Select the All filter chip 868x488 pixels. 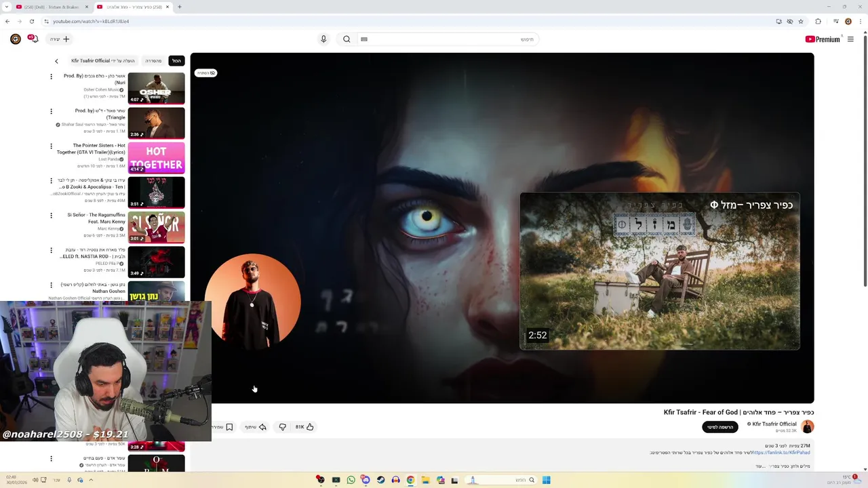click(176, 61)
